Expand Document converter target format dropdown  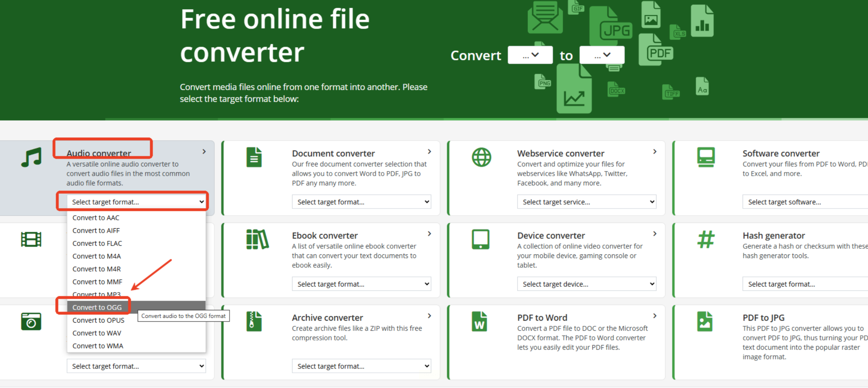pos(361,202)
